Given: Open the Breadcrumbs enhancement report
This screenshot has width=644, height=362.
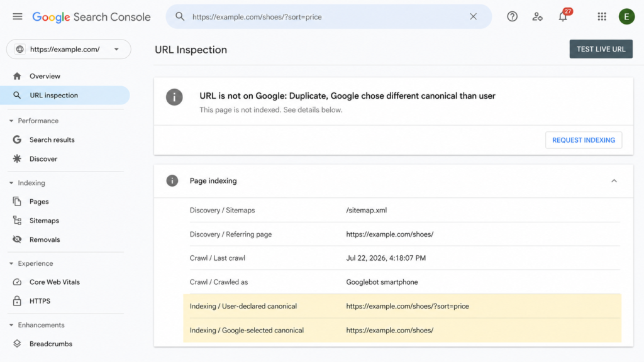Looking at the screenshot, I should (51, 344).
